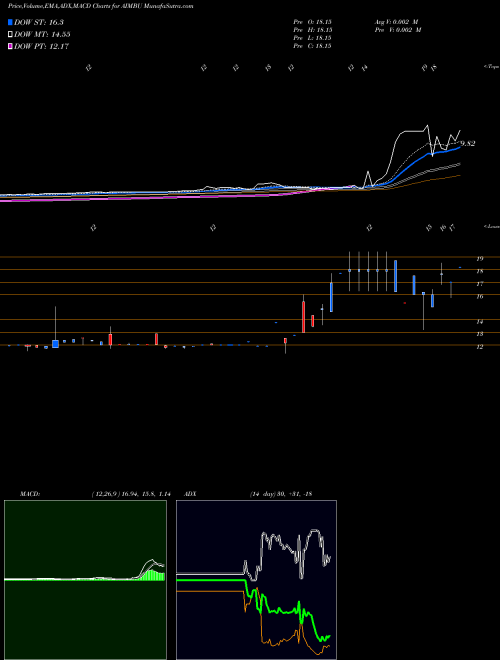
Task: Select the DOW ST: 16.3 label
Action: [39, 22]
